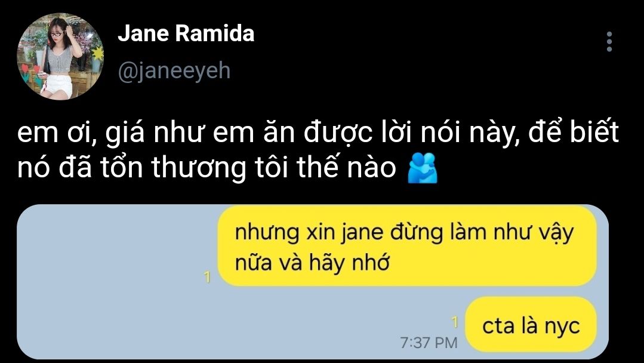
Task: Click the yellow star sticker on avatar
Action: 97,53
